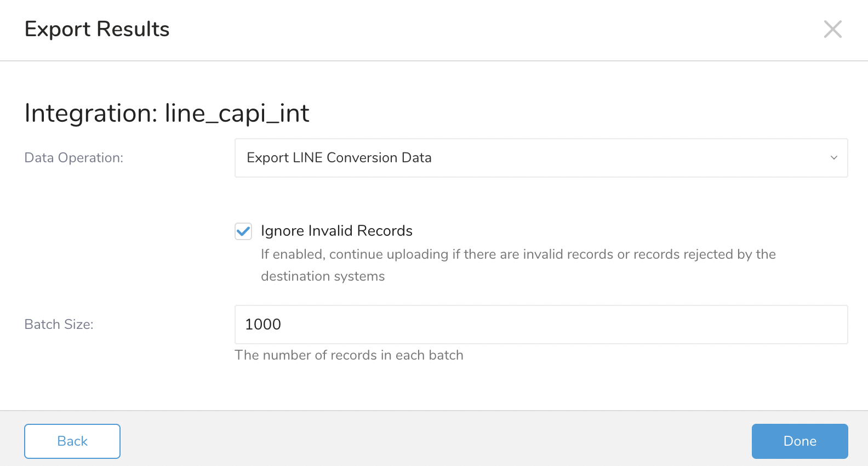Click the 'If enabled, continue uploading' description
The width and height of the screenshot is (868, 466).
518,254
